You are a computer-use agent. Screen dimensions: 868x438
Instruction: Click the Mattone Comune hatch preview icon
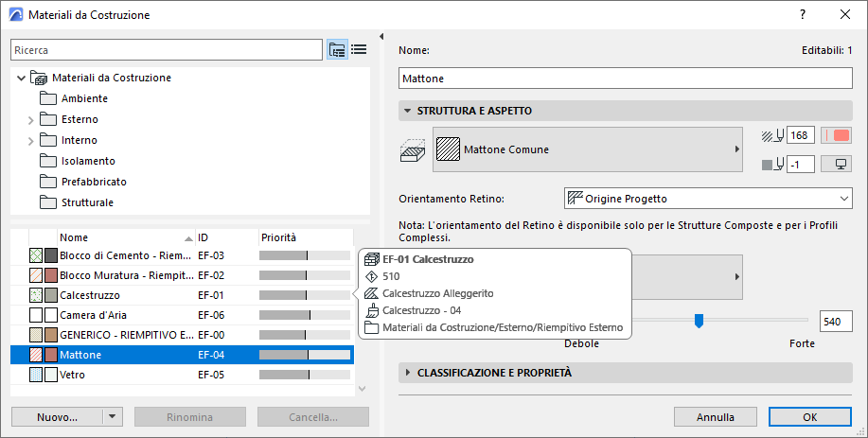(449, 149)
